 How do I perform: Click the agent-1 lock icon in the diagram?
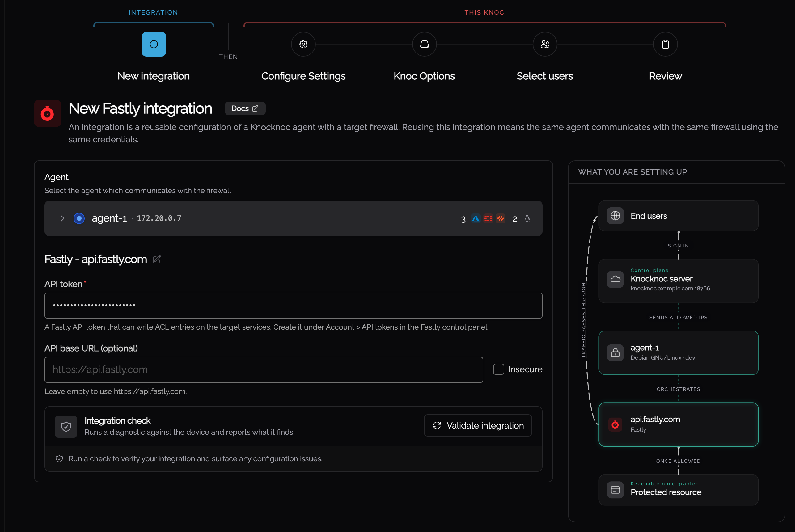point(615,353)
